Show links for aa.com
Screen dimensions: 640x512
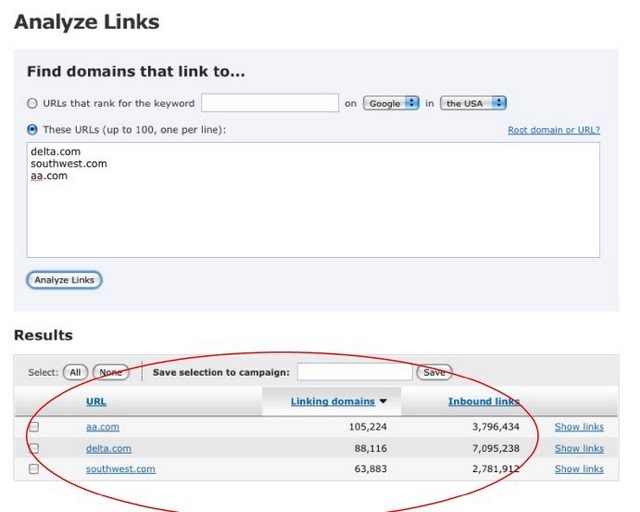click(579, 427)
